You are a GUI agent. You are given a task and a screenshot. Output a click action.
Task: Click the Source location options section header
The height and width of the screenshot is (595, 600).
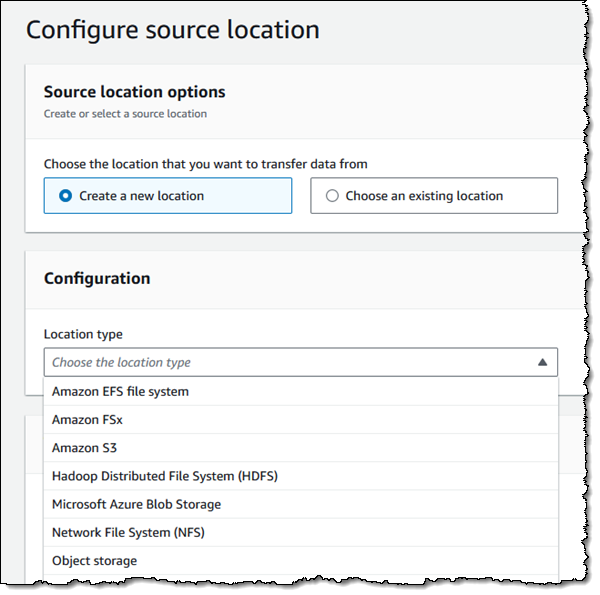pyautogui.click(x=134, y=92)
